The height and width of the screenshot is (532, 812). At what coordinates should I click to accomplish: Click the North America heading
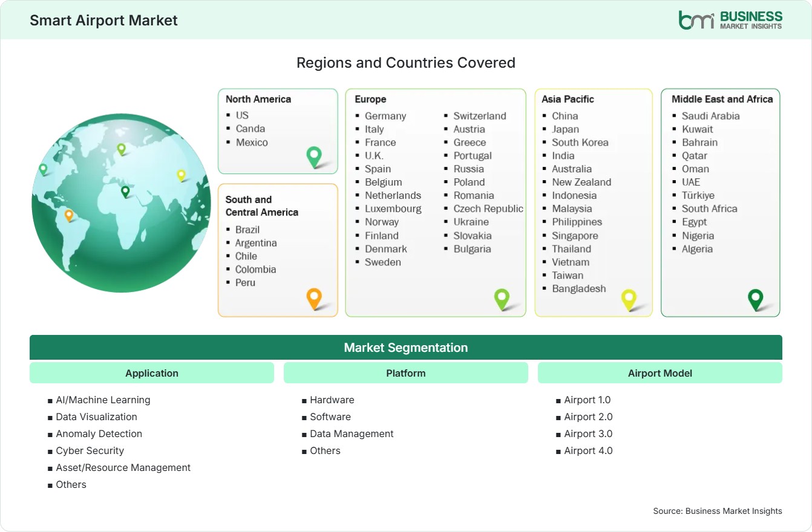[x=258, y=99]
